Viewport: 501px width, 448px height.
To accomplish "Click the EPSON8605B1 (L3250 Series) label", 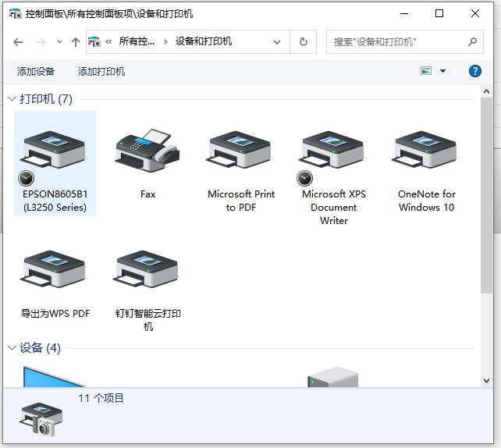I will click(55, 201).
